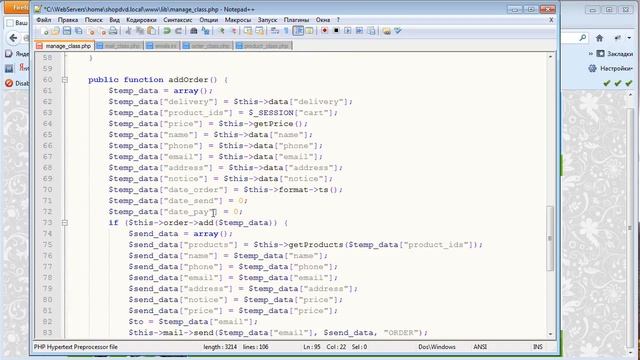The image size is (640, 360).
Task: Stop macro recording with black square icon
Action: [336, 31]
